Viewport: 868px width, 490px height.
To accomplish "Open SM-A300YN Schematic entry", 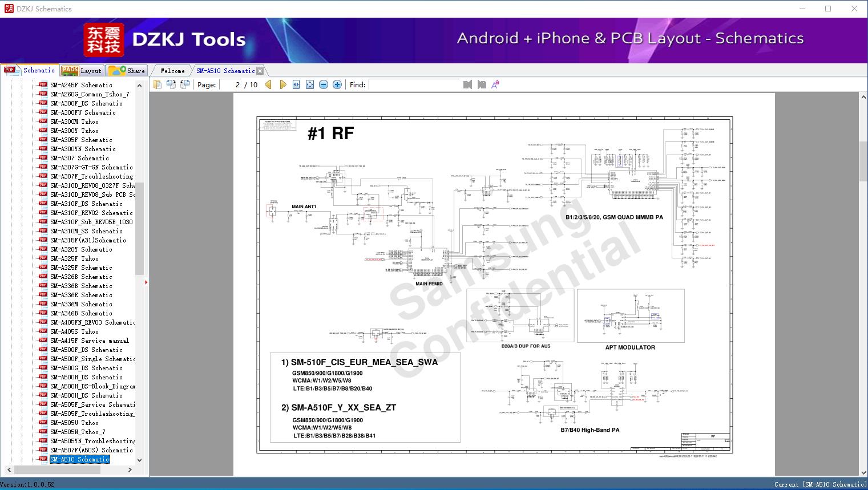I will point(83,149).
